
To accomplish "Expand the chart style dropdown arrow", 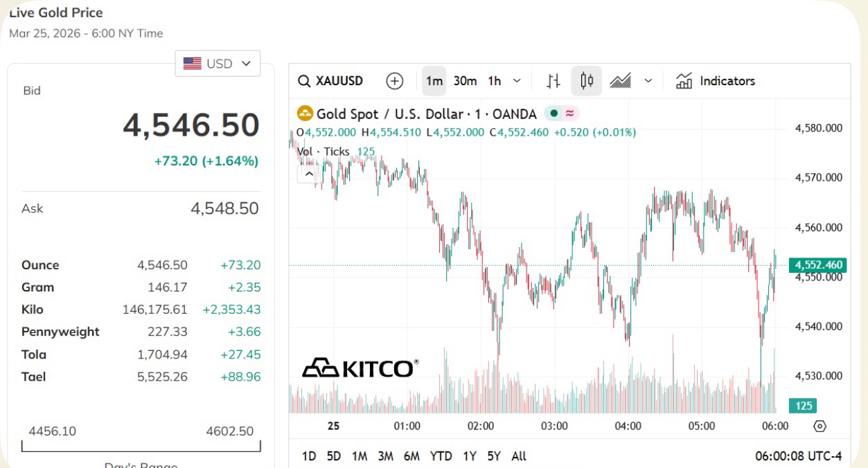I will pyautogui.click(x=648, y=81).
